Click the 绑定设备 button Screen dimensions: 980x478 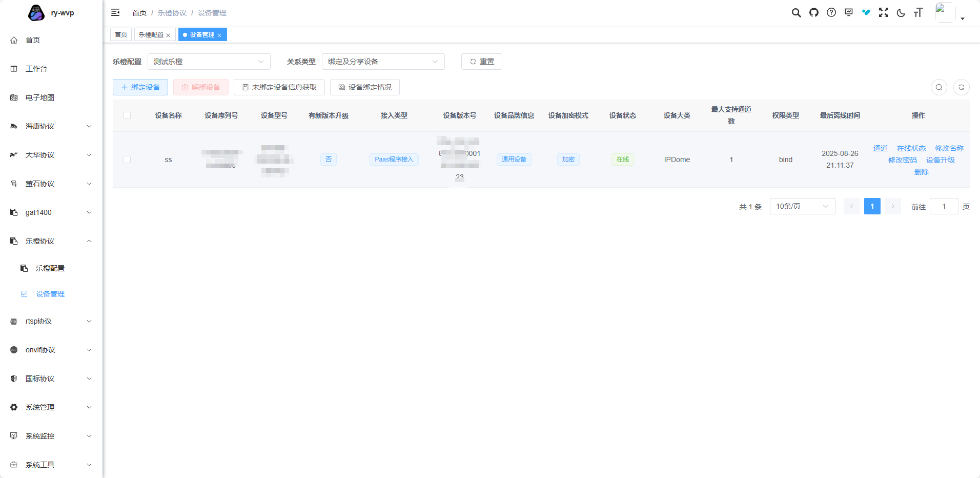click(x=140, y=87)
